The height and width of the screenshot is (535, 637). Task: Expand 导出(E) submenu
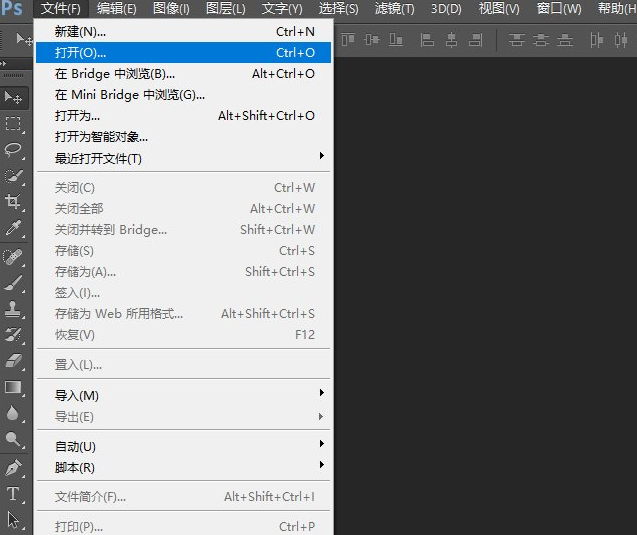click(x=183, y=417)
